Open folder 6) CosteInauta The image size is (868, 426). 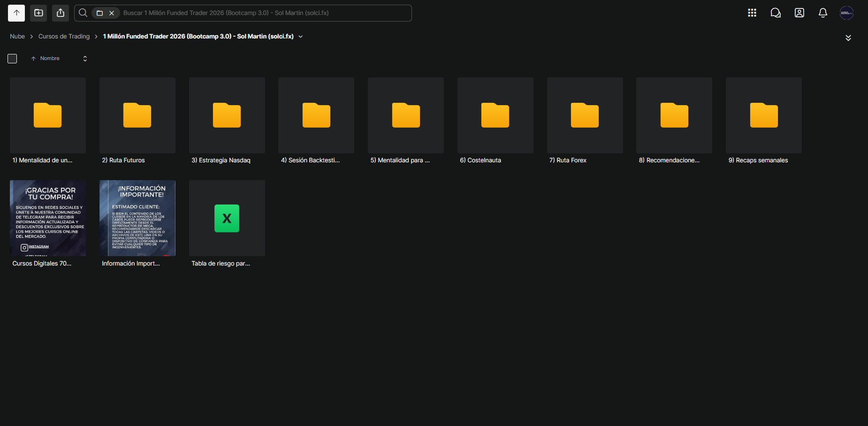[x=495, y=115]
